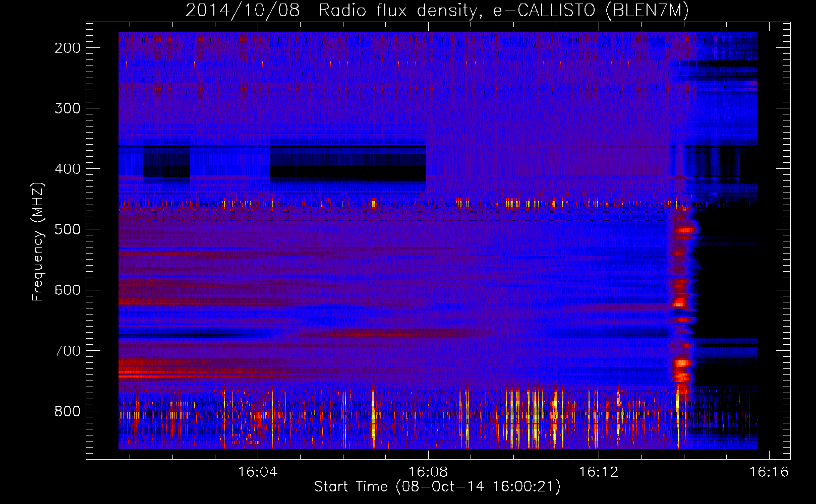Select the 200 frequency tick label
816x504 pixels.
[x=68, y=48]
